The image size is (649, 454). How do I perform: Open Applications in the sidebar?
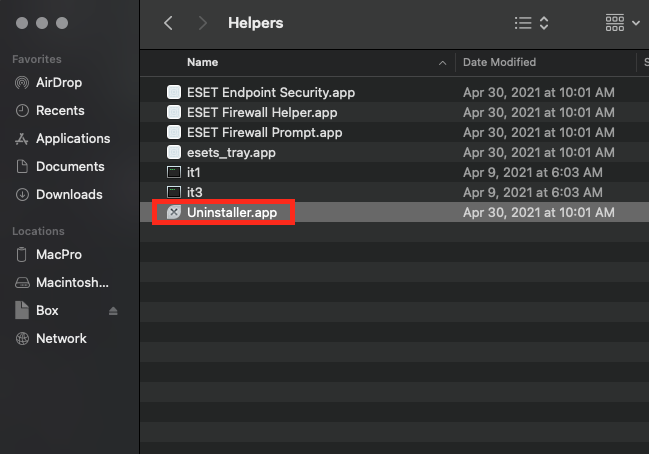[73, 138]
